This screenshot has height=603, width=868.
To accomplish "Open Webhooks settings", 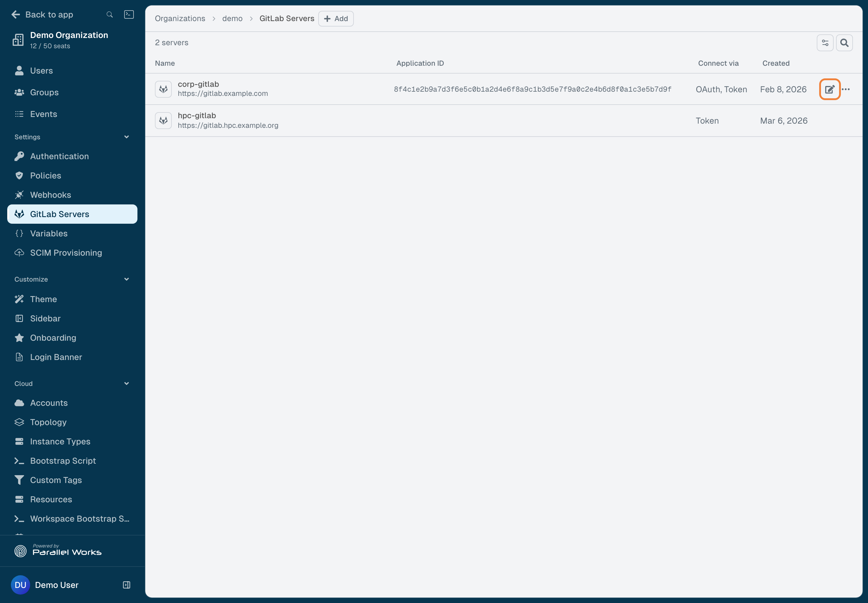I will point(72,194).
